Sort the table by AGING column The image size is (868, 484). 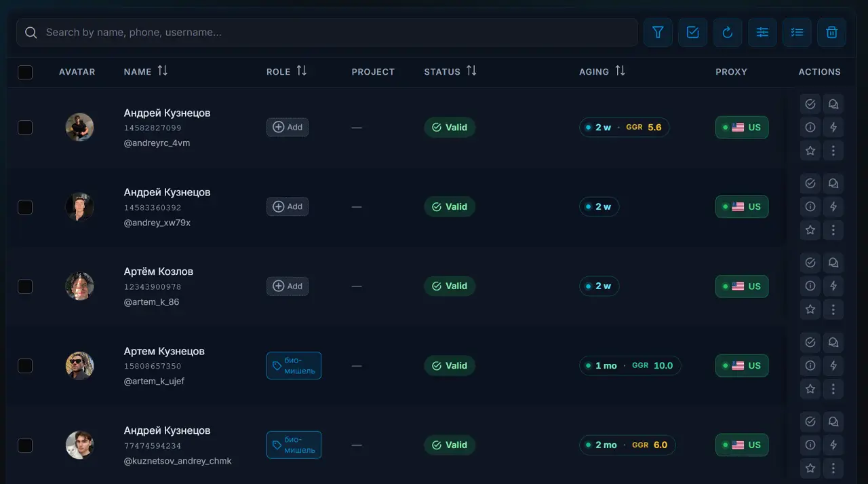click(x=620, y=71)
